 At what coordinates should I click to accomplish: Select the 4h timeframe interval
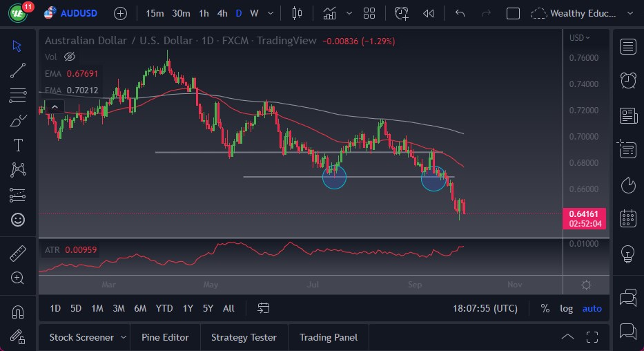(x=222, y=13)
